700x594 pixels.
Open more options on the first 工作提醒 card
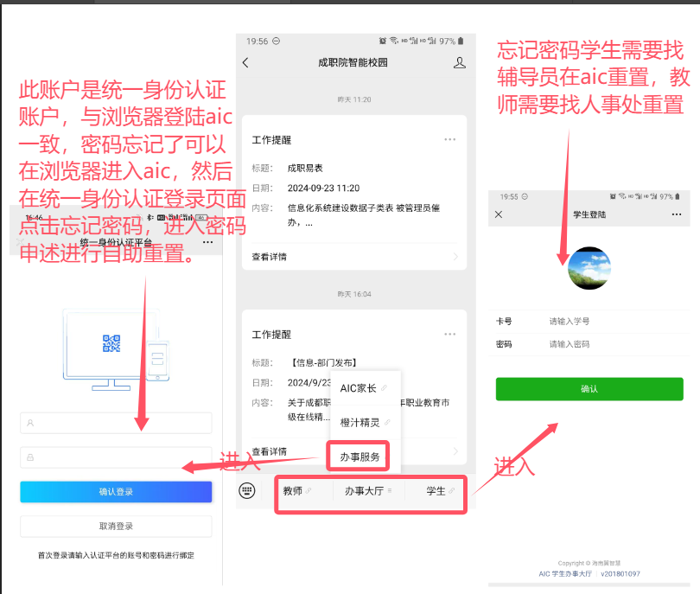[x=449, y=138]
